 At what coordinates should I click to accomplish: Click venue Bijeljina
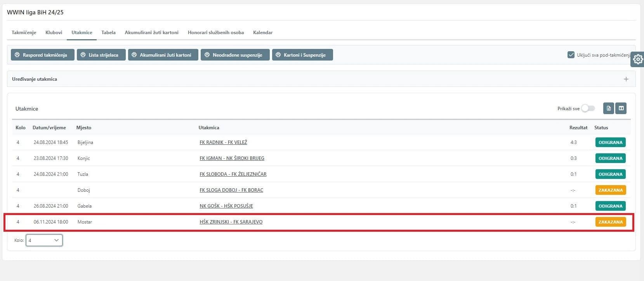[x=85, y=142]
